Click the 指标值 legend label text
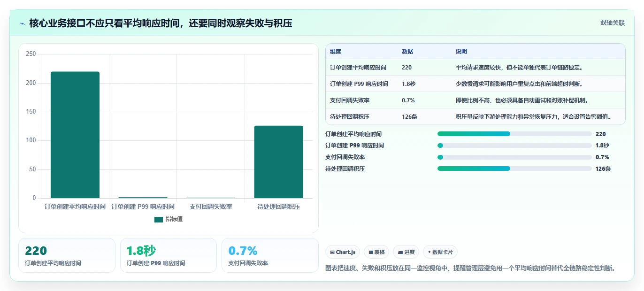This screenshot has width=644, height=291. 174,219
